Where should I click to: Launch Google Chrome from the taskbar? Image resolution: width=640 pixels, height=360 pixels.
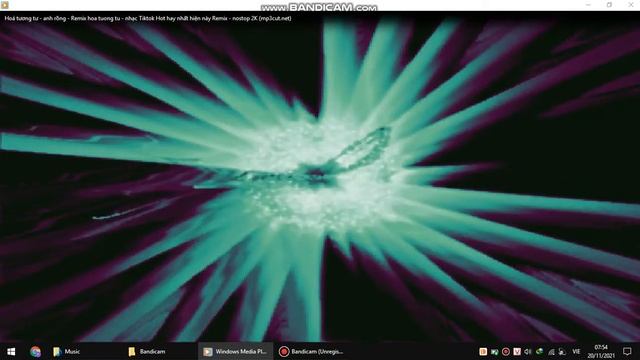coord(36,351)
